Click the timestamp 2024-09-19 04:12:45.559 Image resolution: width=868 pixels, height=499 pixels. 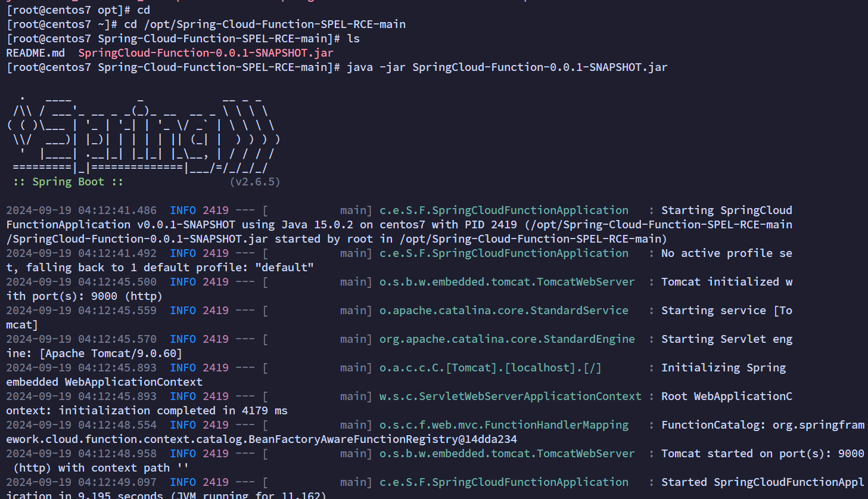82,310
